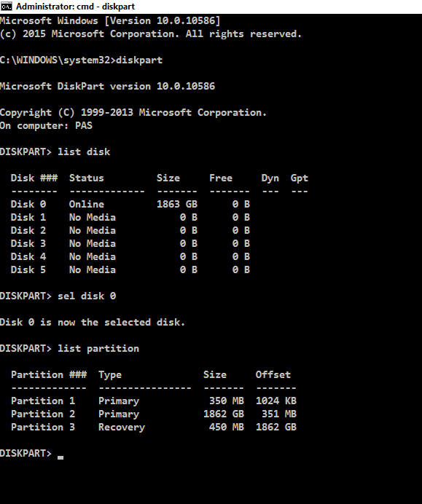The width and height of the screenshot is (422, 504).
Task: Click the 'Type' column header
Action: (110, 375)
